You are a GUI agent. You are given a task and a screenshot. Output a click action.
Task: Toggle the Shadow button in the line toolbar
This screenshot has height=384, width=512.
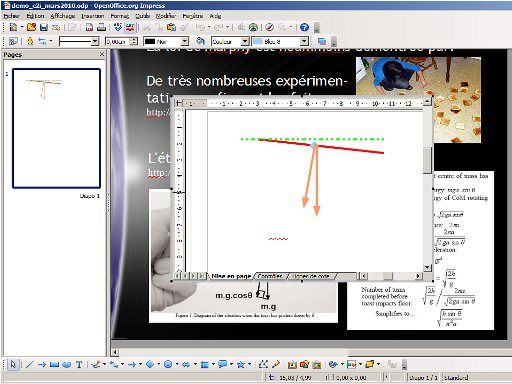tap(322, 41)
